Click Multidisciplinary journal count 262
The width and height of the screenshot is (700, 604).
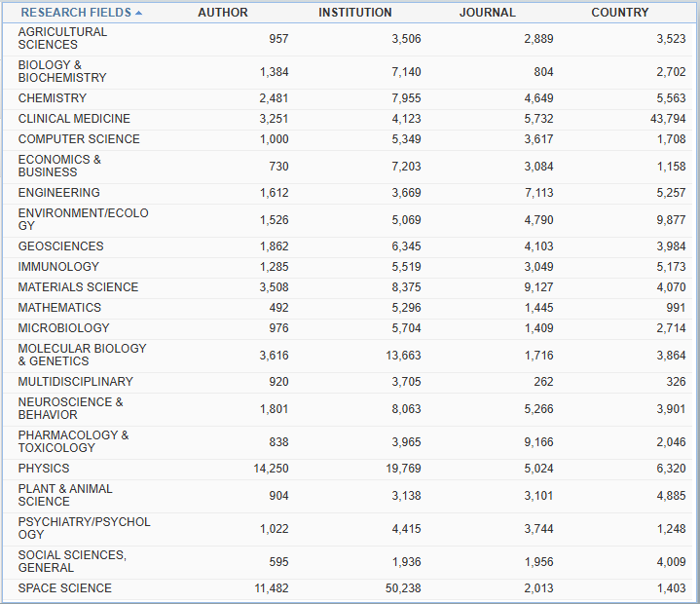(x=544, y=382)
